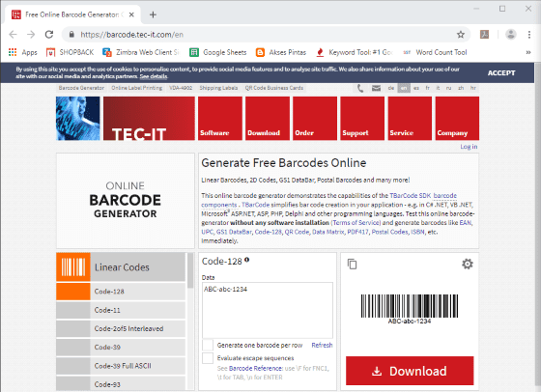The image size is (541, 392).
Task: Open the Chrome three-dot menu
Action: [x=529, y=35]
